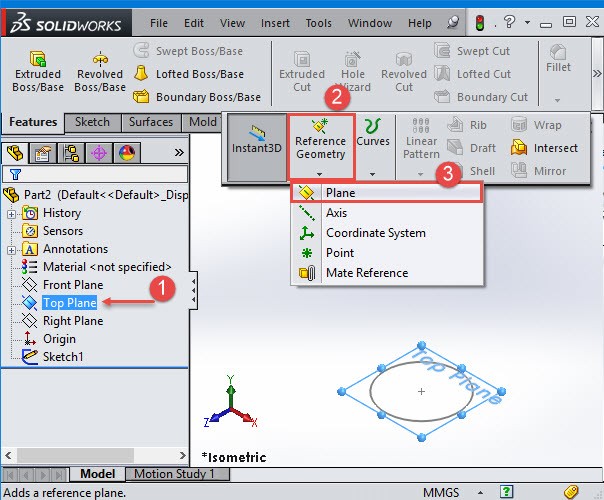Click the scroll right arrow under tree

point(183,455)
